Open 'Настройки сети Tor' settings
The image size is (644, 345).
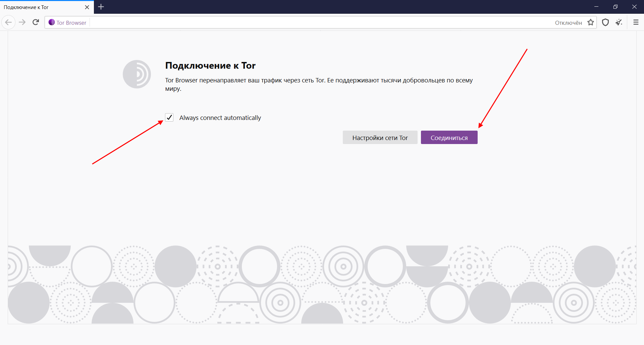(380, 137)
